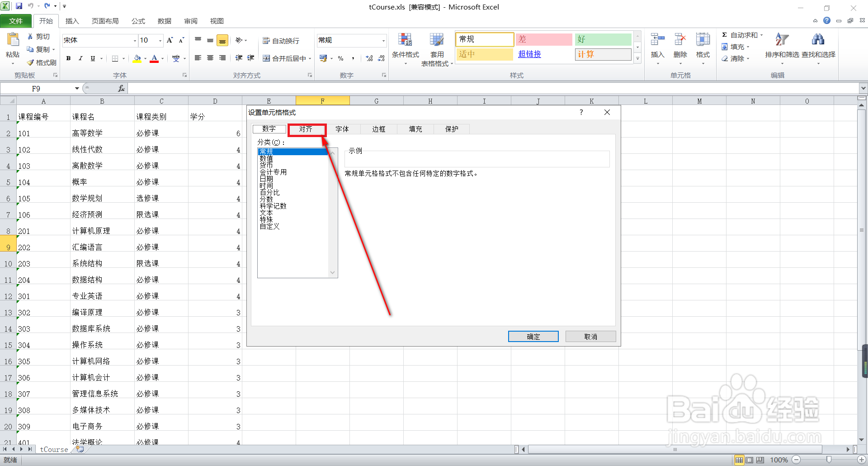Click the AutoSum (自动求和) sigma icon
This screenshot has height=466, width=868.
tap(724, 35)
